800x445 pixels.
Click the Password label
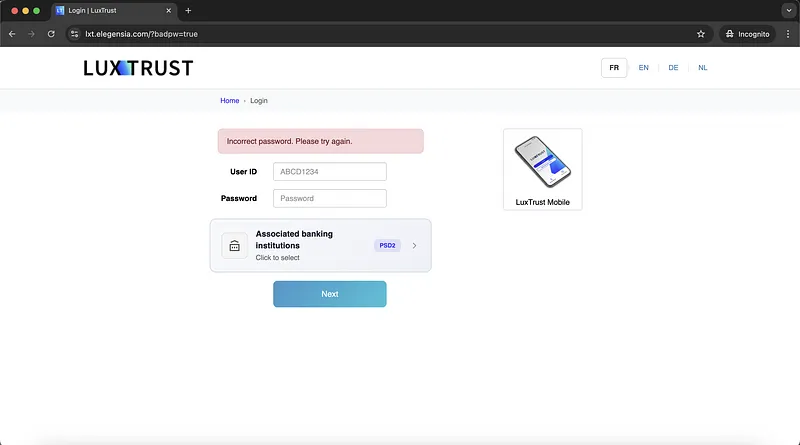coord(239,198)
